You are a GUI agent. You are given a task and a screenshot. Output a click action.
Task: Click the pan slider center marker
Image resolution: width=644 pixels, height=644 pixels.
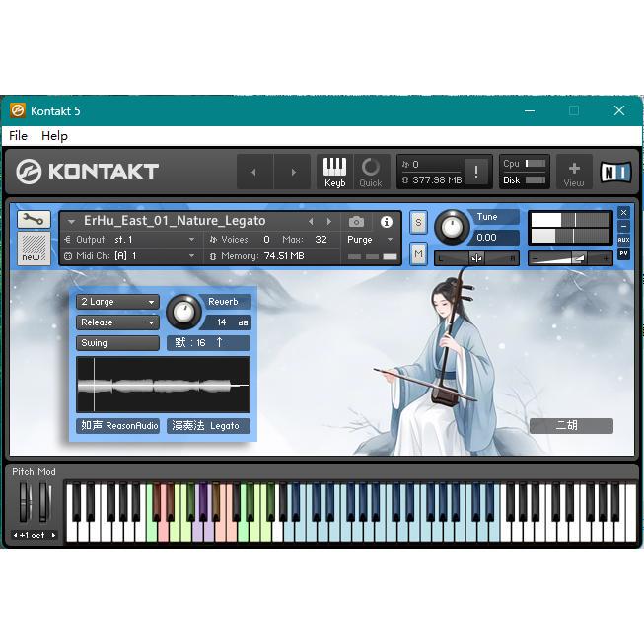click(476, 258)
